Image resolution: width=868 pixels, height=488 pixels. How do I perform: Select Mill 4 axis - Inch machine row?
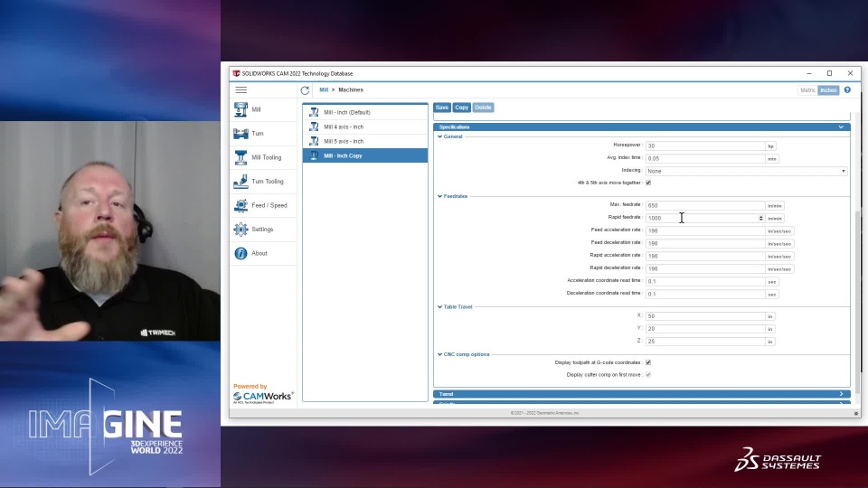pos(365,127)
